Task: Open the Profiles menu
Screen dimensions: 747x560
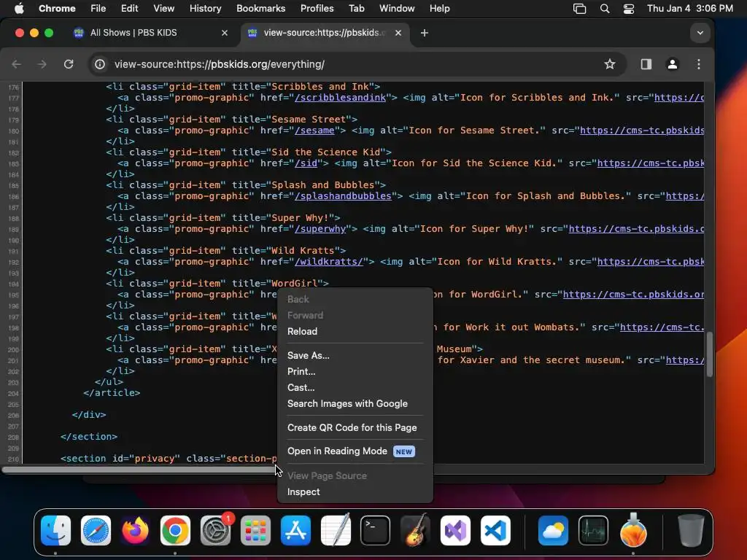Action: tap(317, 9)
